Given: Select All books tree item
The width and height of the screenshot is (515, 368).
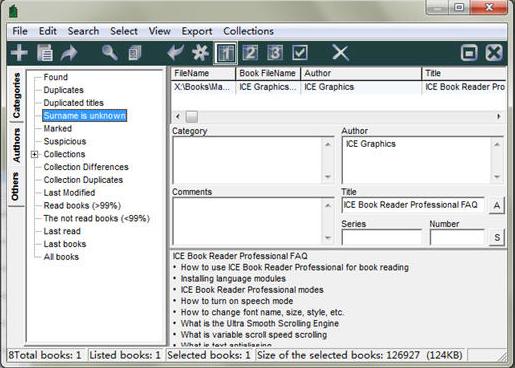Looking at the screenshot, I should coord(61,257).
